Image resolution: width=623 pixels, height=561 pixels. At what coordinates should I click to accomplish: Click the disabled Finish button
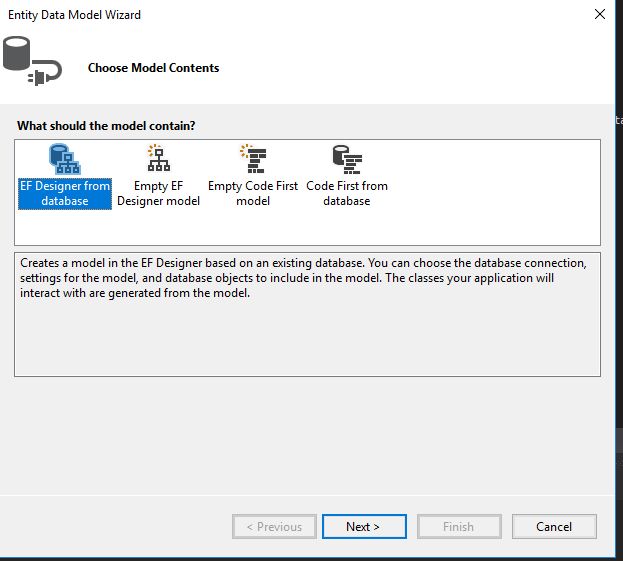459,526
